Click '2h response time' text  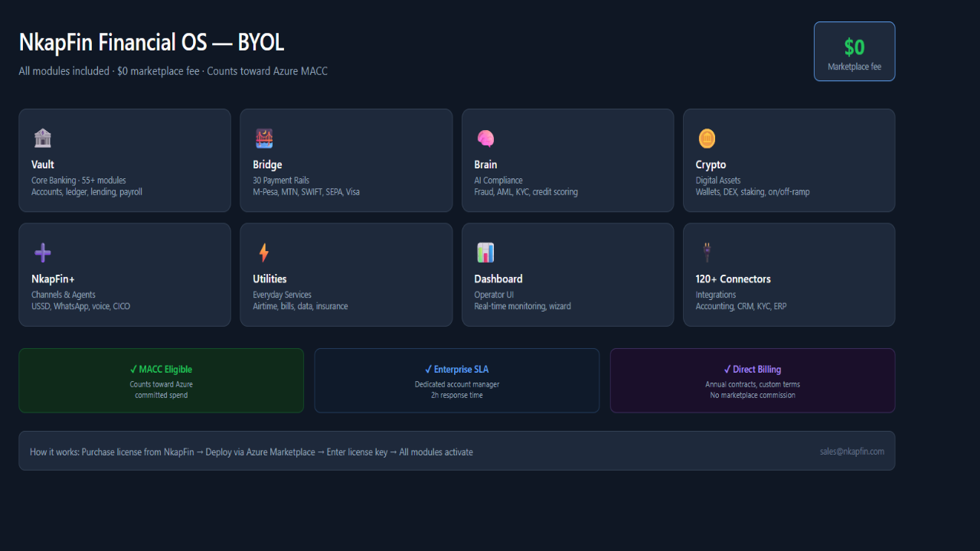pyautogui.click(x=457, y=395)
